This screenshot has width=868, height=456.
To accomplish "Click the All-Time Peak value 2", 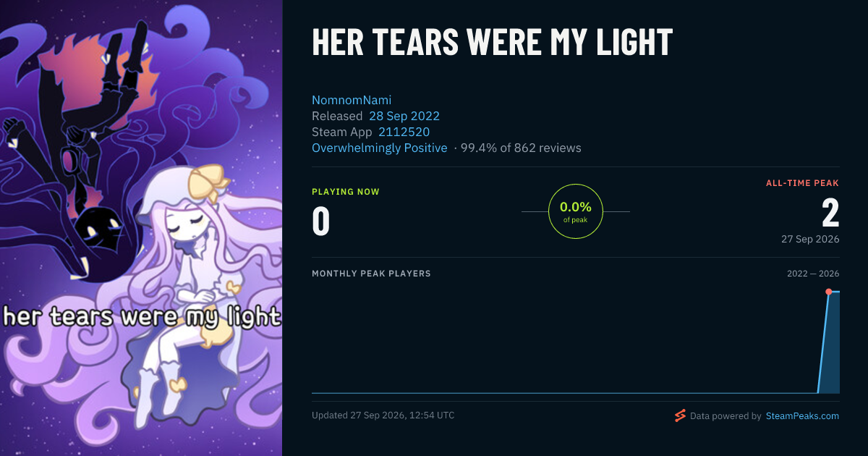I will point(830,214).
